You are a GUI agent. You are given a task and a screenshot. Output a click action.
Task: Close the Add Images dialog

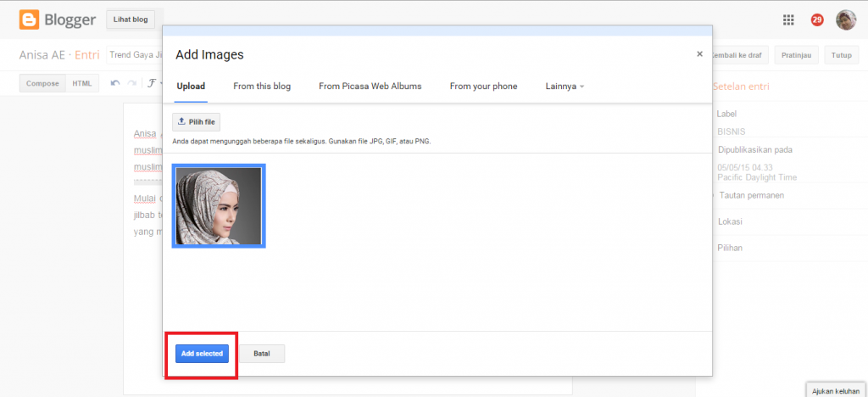coord(699,53)
